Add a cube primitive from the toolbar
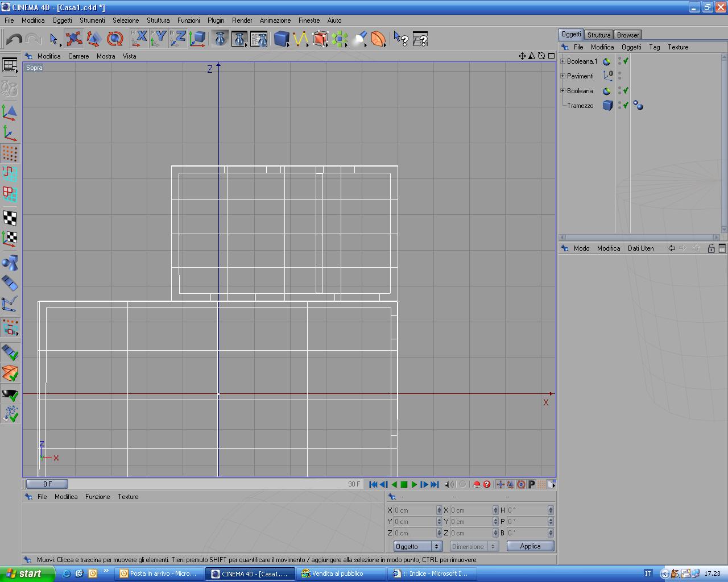728x582 pixels. (281, 39)
